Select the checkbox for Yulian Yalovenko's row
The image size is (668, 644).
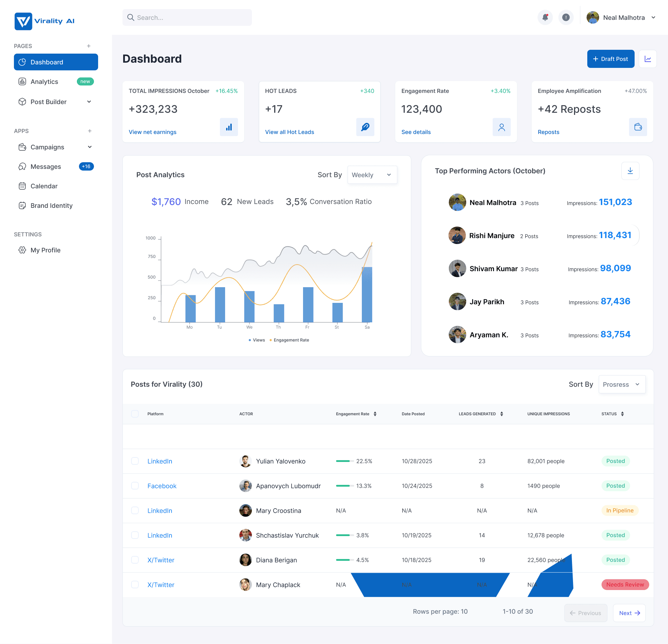coord(135,461)
